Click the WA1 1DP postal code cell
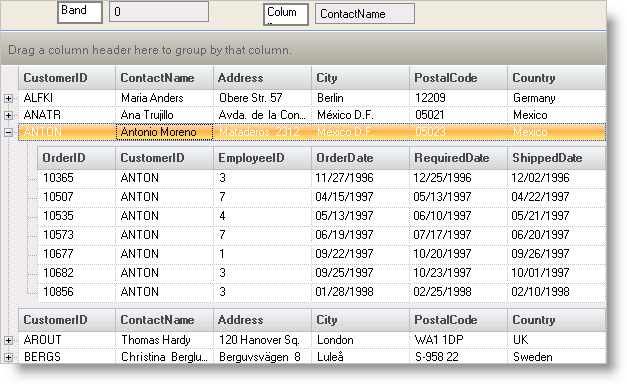The width and height of the screenshot is (627, 384). tap(458, 340)
